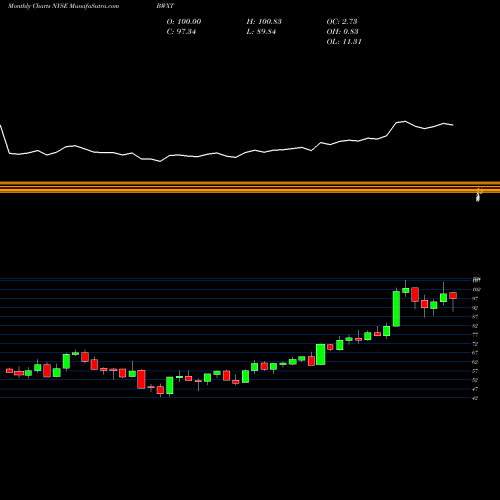Click the 'Monthly Charts NYSE MunafaSutra.com' title text
Screen dimensions: 500x500
click(x=63, y=6)
